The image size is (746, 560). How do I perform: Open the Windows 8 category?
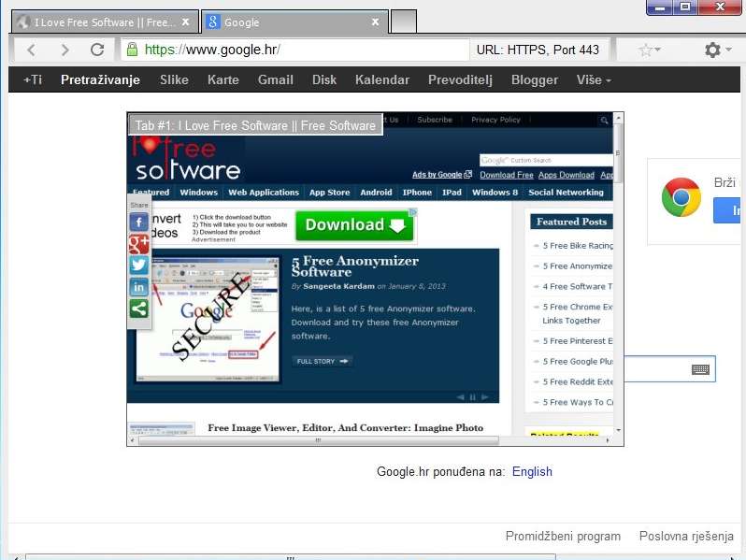click(495, 193)
